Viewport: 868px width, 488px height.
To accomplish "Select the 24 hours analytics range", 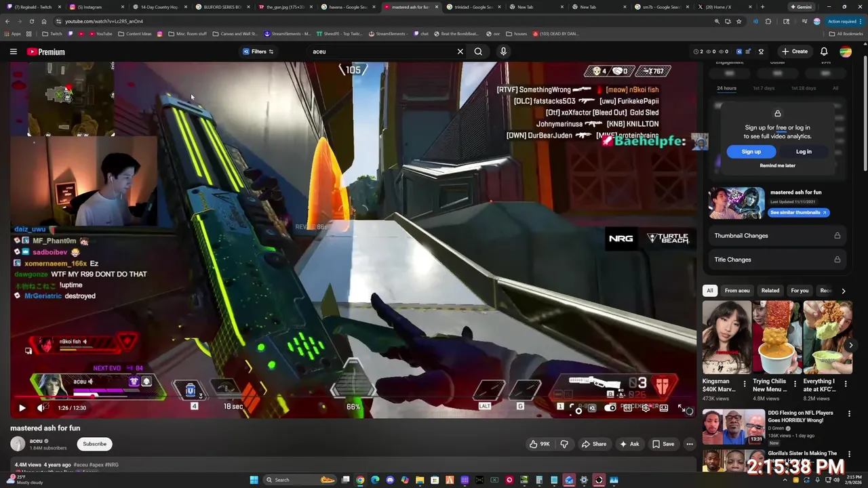I will pos(726,88).
